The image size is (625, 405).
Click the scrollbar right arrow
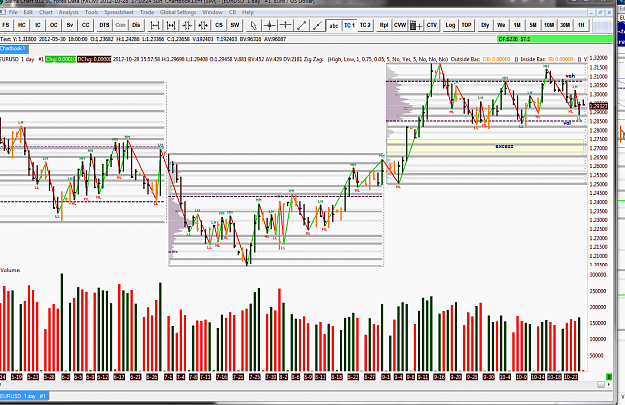[609, 385]
